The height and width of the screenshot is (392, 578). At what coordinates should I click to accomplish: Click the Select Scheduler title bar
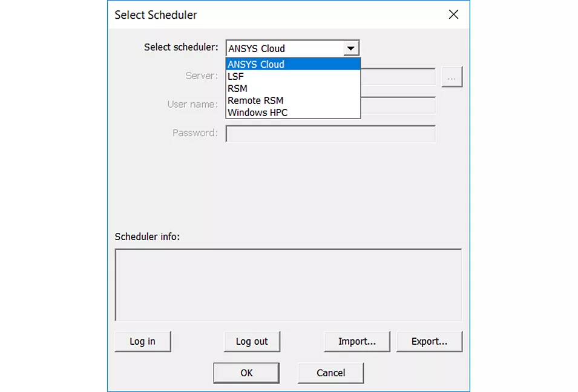pyautogui.click(x=272, y=15)
